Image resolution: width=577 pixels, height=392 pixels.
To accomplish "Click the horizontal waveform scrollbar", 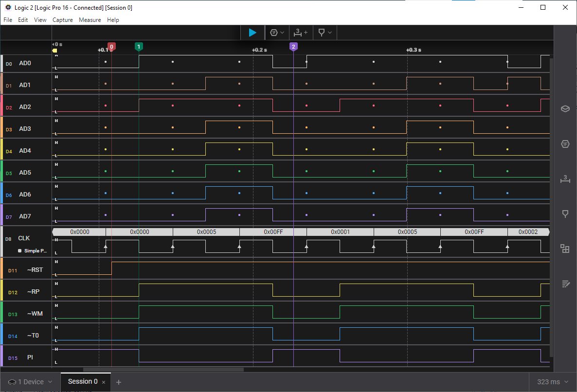I will 163,370.
